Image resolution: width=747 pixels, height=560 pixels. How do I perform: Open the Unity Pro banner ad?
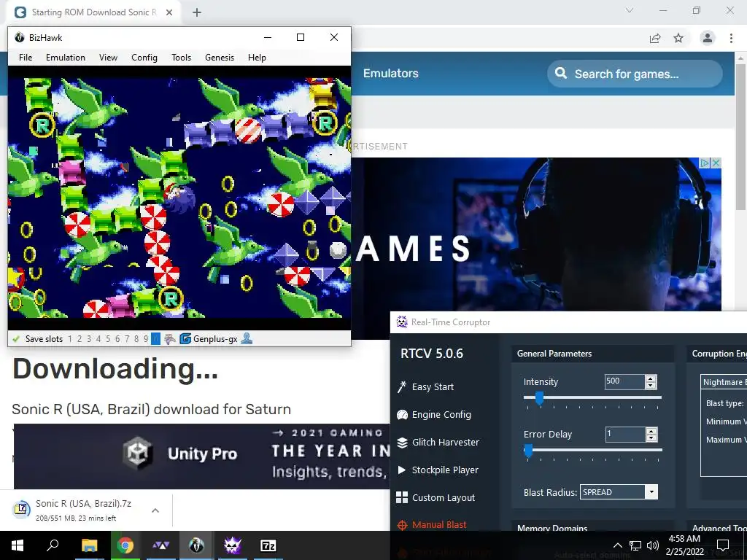point(202,456)
